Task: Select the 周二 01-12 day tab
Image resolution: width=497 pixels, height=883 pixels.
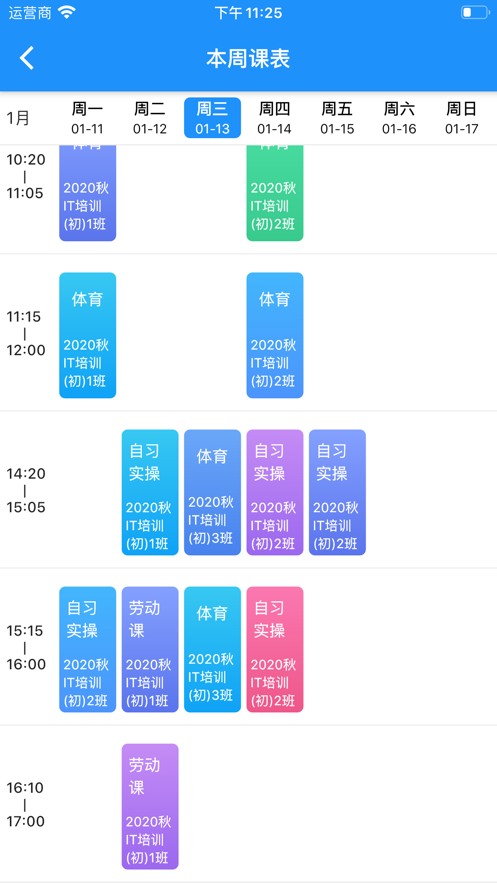Action: (x=150, y=118)
